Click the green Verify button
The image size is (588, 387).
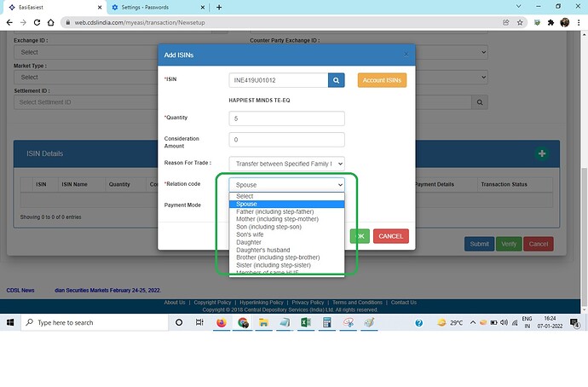click(x=509, y=244)
